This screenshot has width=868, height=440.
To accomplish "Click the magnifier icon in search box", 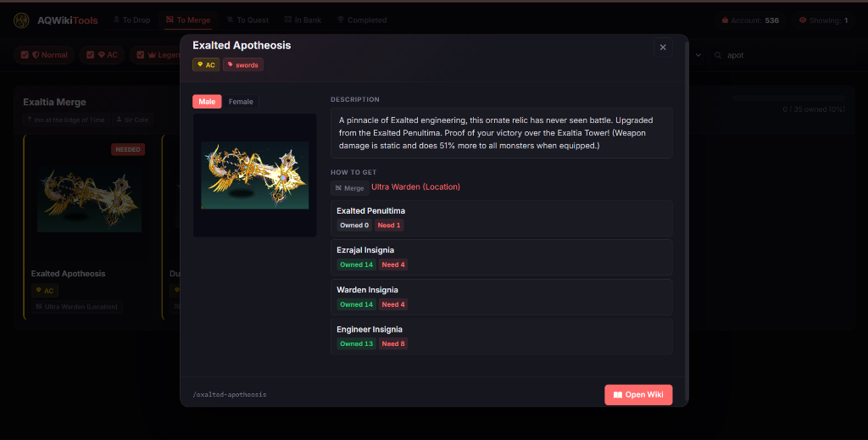I will click(x=718, y=55).
